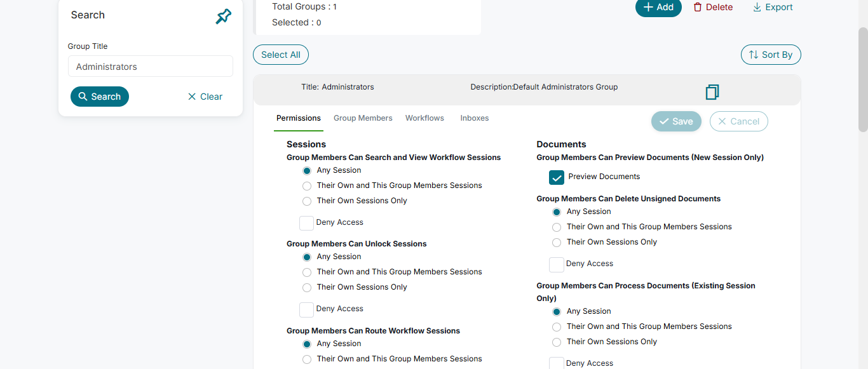Switch to the Group Members tab

point(363,118)
